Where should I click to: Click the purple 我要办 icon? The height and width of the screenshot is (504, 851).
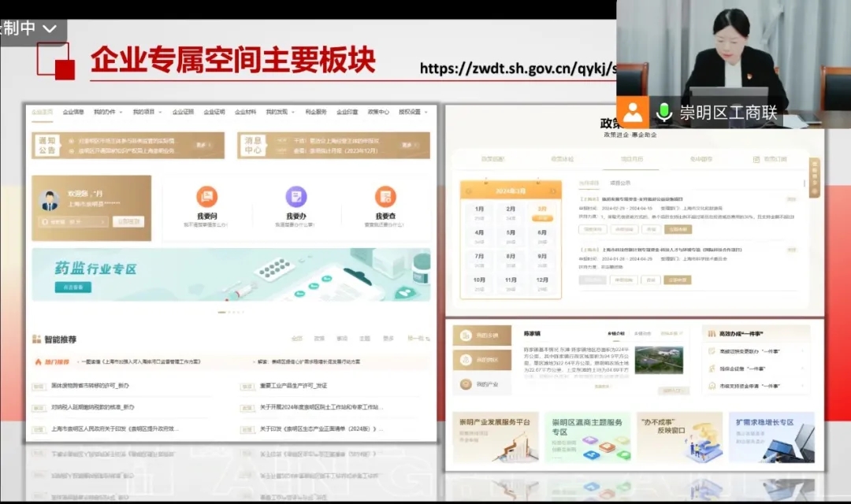tap(295, 197)
